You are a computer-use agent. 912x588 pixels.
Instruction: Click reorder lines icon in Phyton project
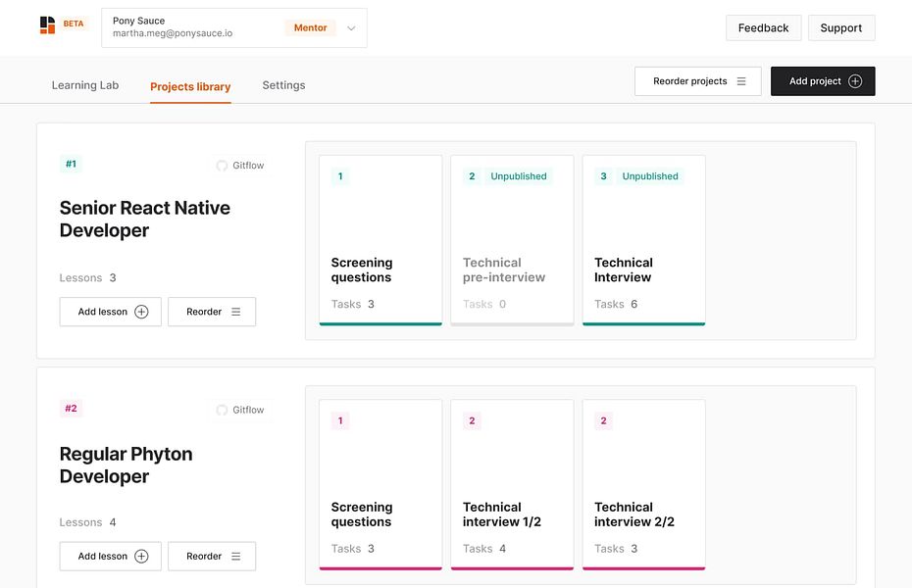click(235, 557)
